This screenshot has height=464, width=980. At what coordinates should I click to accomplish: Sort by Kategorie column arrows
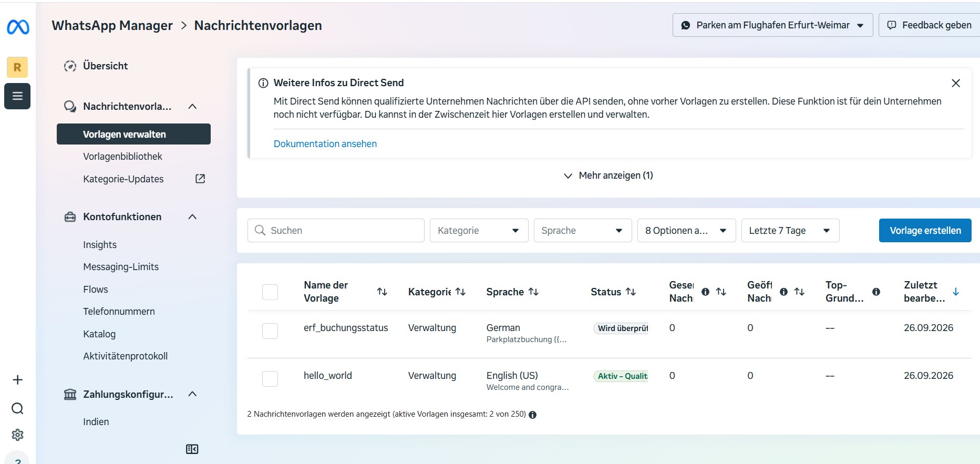pos(460,292)
